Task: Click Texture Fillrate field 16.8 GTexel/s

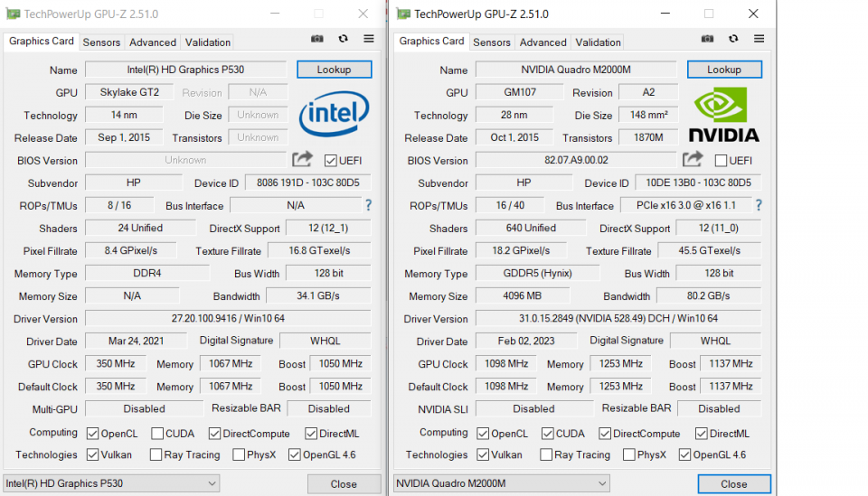Action: pyautogui.click(x=319, y=250)
